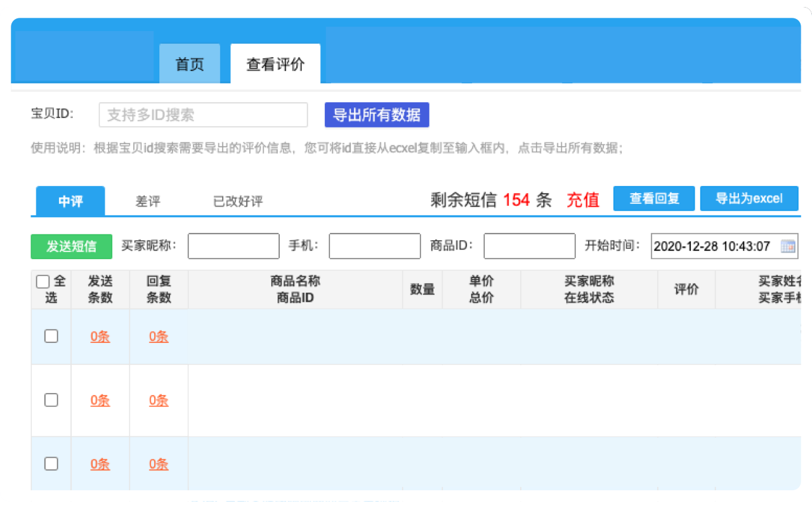The height and width of the screenshot is (508, 812).
Task: Open first row's 发送条数 0条 link
Action: [100, 337]
